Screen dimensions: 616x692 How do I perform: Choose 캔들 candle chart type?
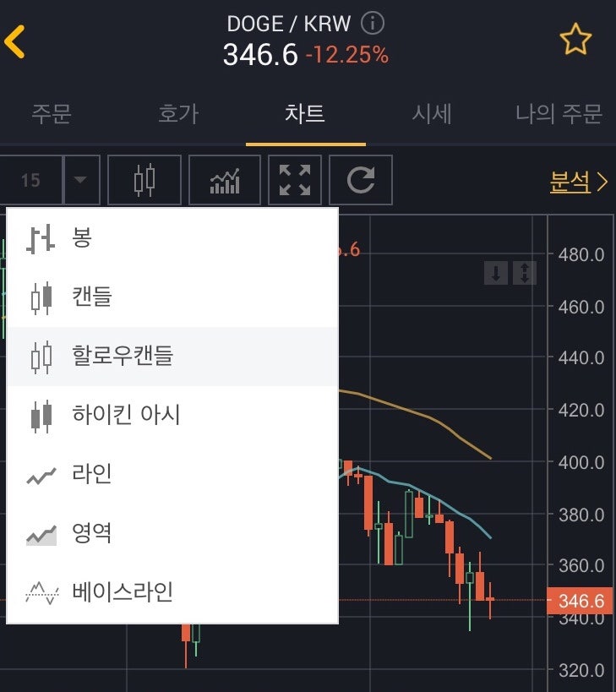173,297
